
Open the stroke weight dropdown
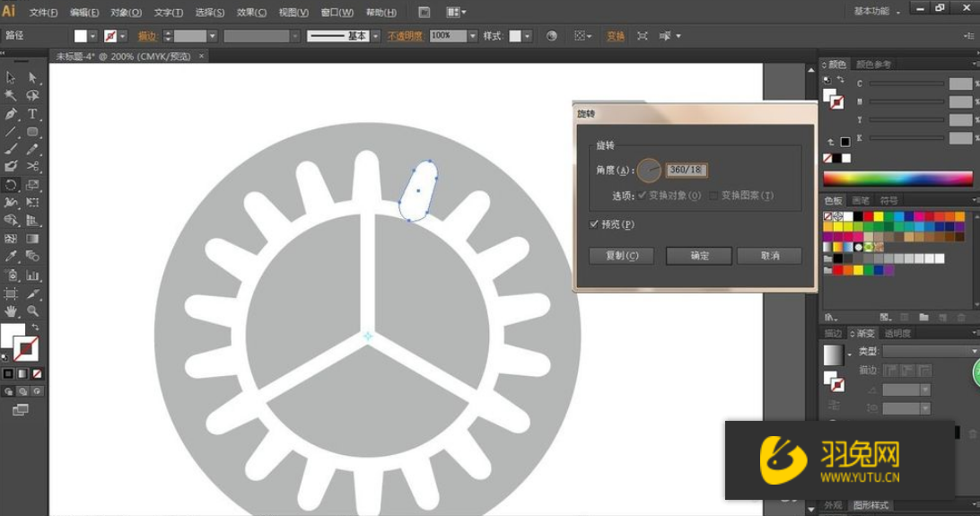(213, 36)
